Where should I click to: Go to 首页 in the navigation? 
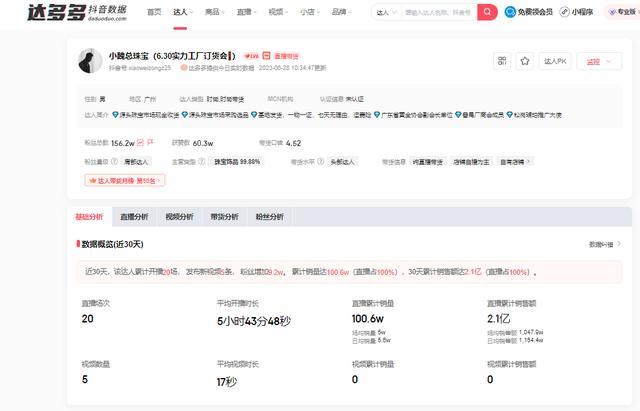[x=154, y=12]
